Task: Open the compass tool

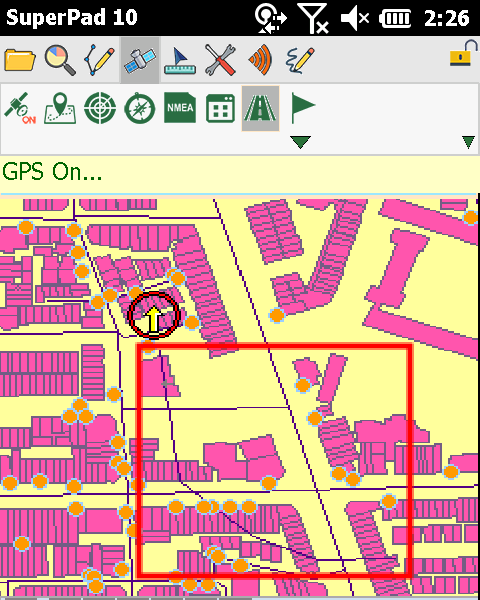Action: point(140,108)
